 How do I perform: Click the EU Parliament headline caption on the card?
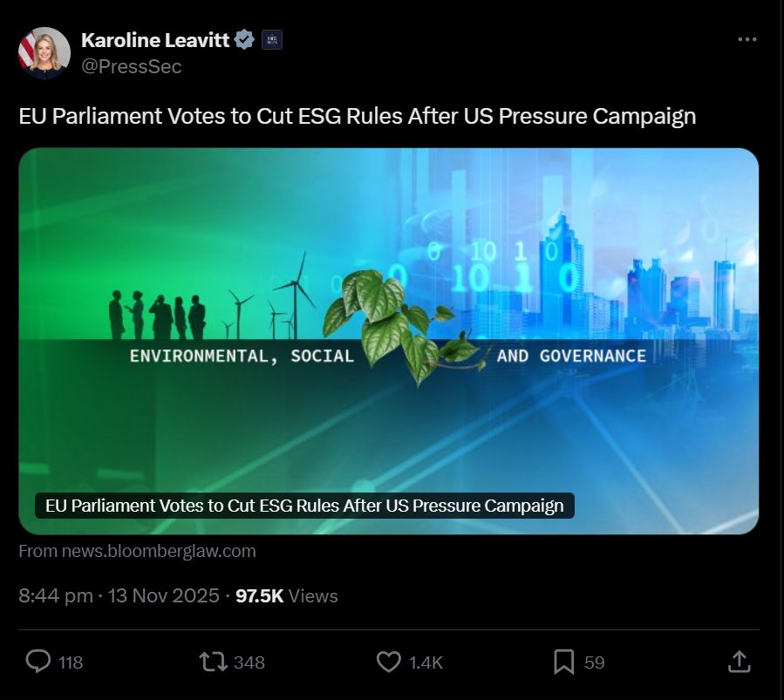[305, 505]
